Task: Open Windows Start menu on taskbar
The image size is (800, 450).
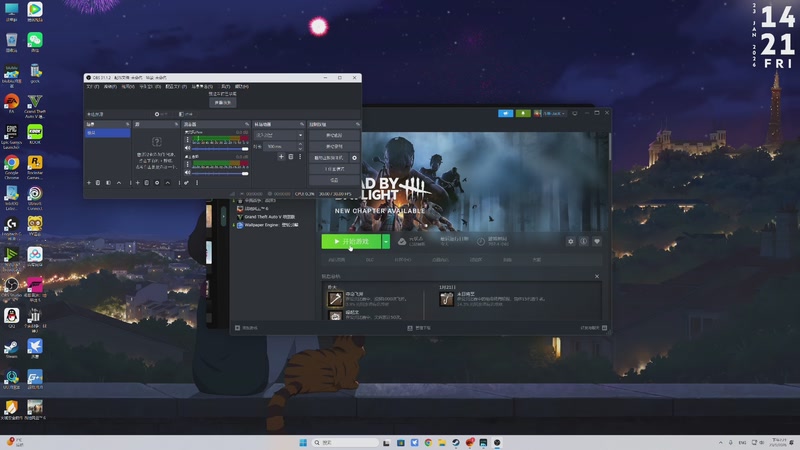Action: click(x=303, y=442)
